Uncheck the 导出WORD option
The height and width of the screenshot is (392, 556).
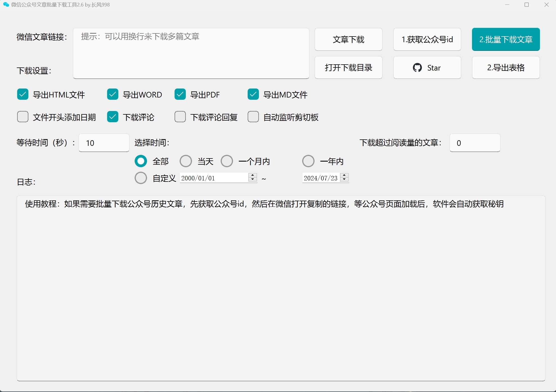(112, 94)
